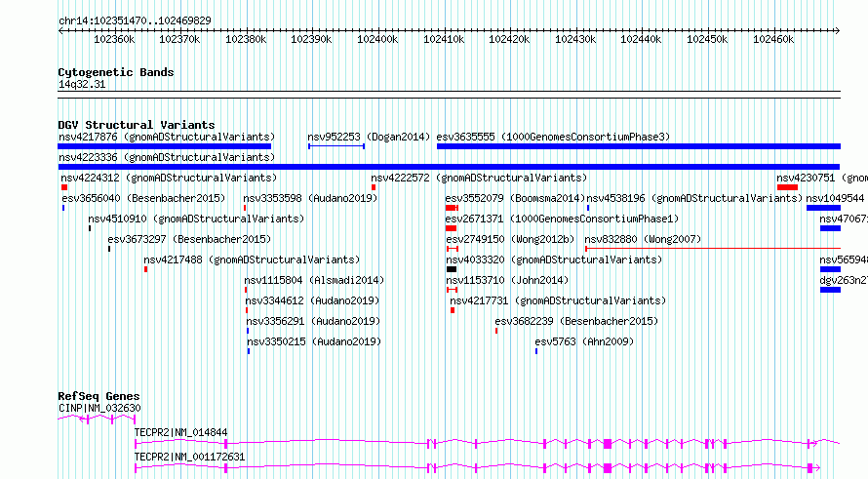Click the red nsv4230751 variant block
The image size is (868, 479).
pyautogui.click(x=787, y=187)
